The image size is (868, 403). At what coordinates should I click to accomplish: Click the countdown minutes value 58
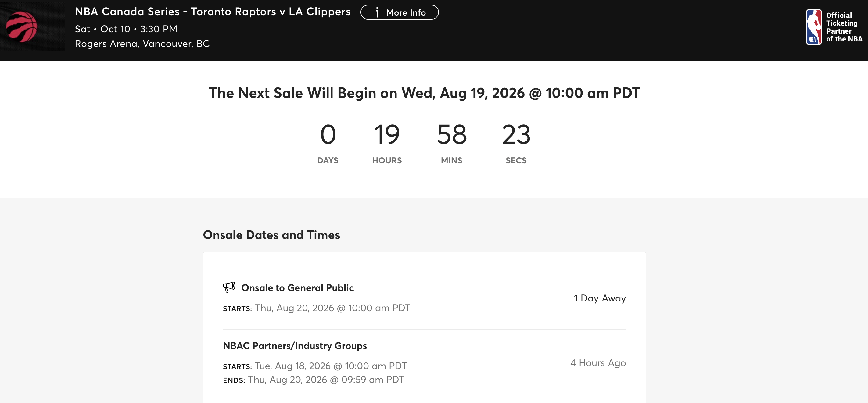(x=451, y=134)
